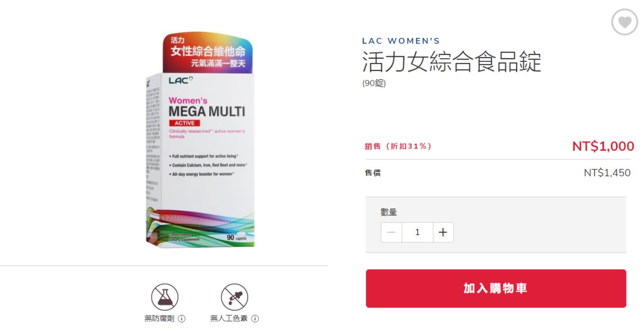This screenshot has width=644, height=332.
Task: Click the 售價 list price label
Action: 373,173
